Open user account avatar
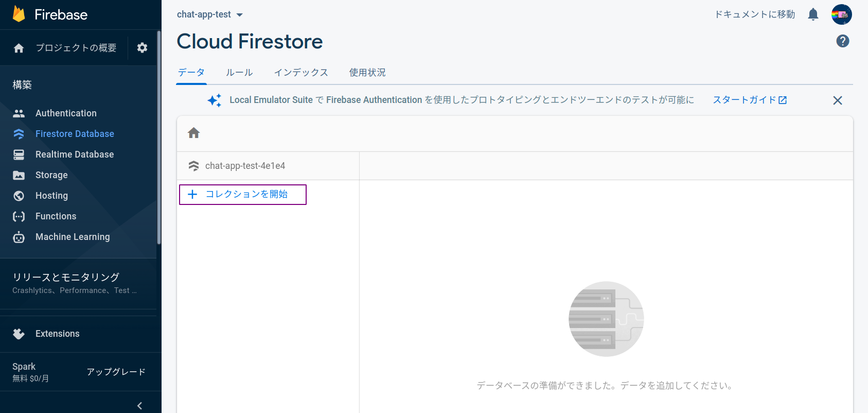The height and width of the screenshot is (413, 868). point(842,14)
